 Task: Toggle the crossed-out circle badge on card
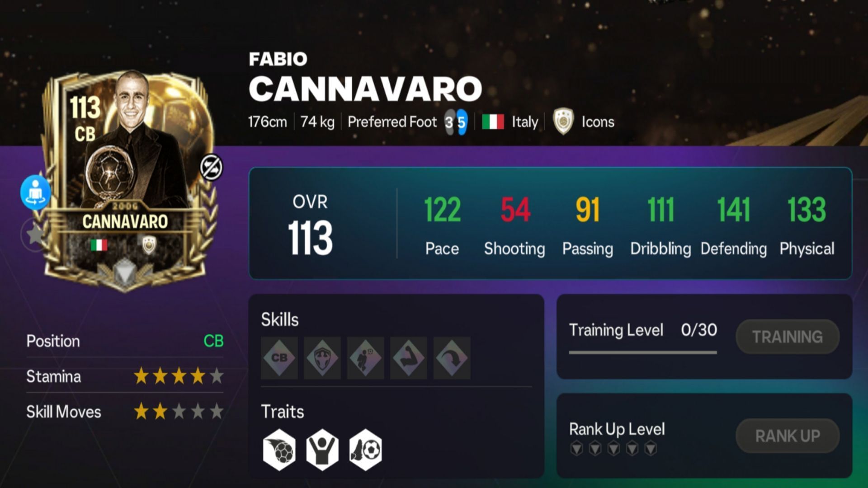(212, 167)
